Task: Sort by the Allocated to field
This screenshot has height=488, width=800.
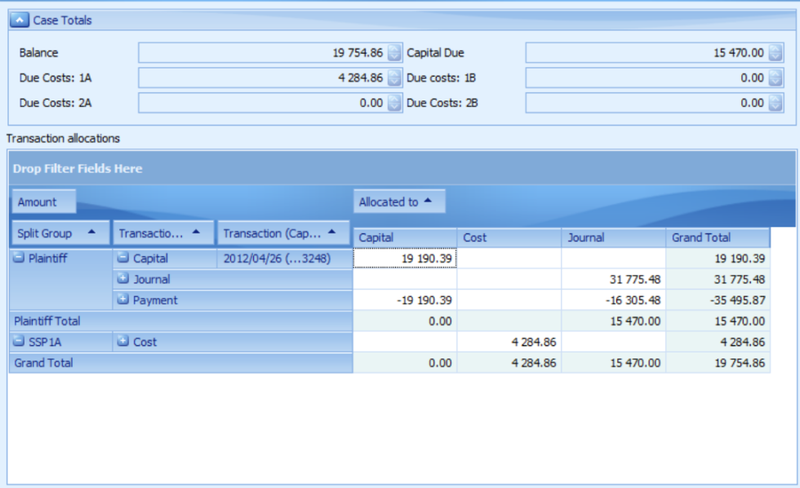Action: tap(399, 202)
